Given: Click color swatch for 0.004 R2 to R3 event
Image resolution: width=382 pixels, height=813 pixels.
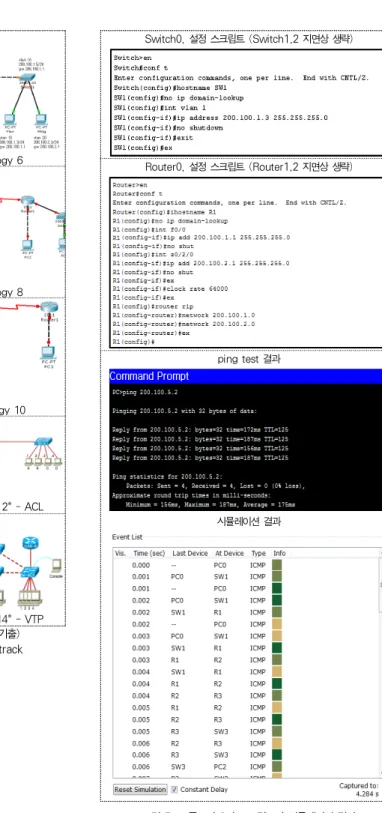Looking at the screenshot, I should (277, 695).
